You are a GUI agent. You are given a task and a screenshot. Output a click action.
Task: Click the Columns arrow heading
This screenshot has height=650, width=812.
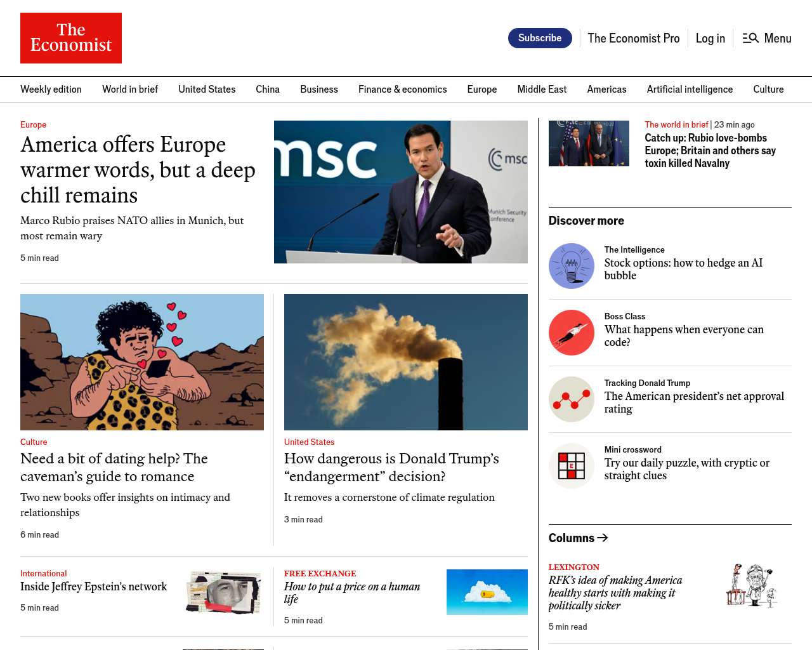[578, 538]
